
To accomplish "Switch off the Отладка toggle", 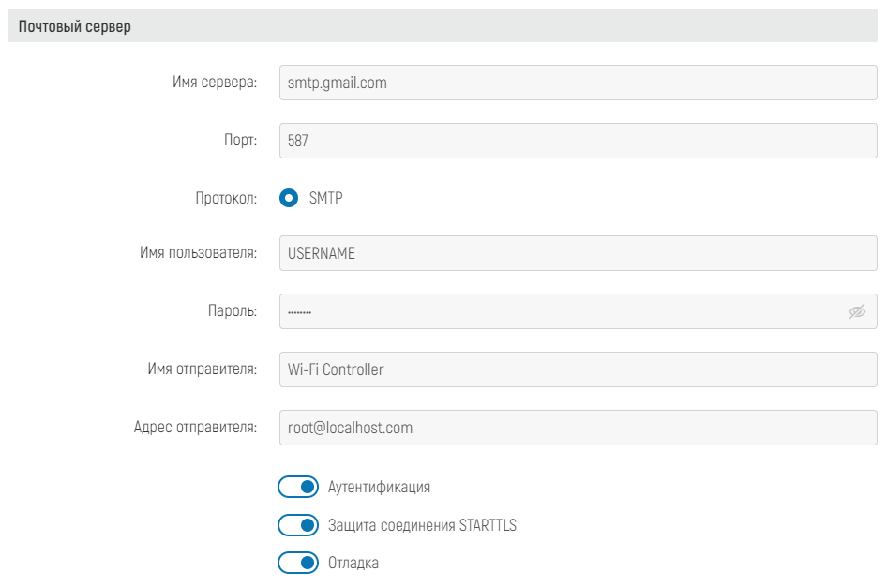I will [298, 564].
